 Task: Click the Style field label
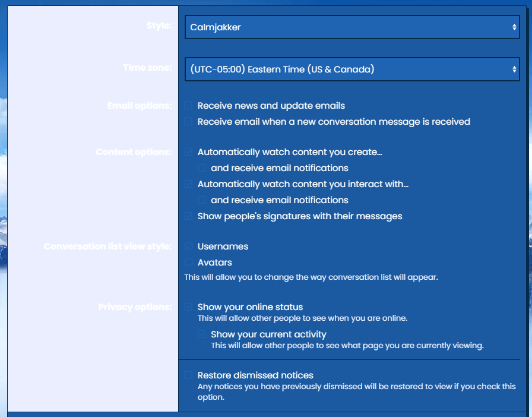coord(159,26)
